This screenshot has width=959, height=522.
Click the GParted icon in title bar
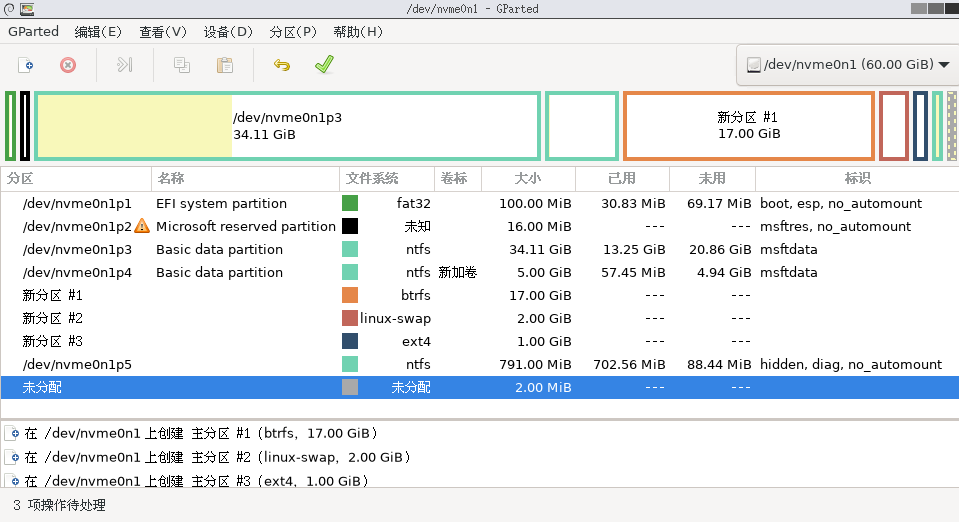tap(26, 9)
